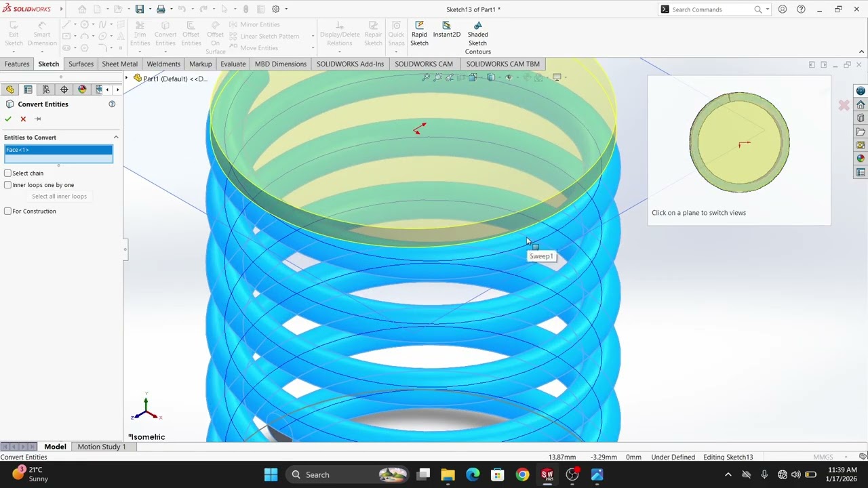Accept Convert Entities with the green checkmark
Image resolution: width=868 pixels, height=488 pixels.
coord(8,119)
